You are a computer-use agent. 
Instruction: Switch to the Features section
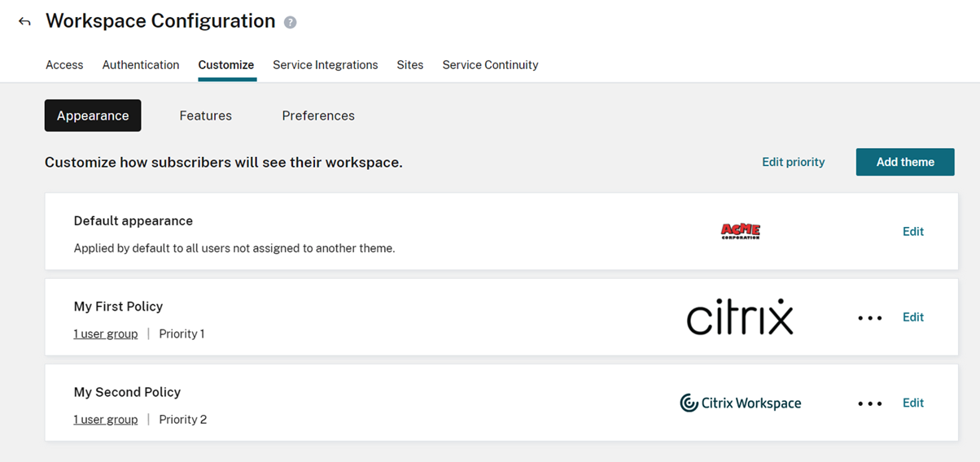click(205, 115)
